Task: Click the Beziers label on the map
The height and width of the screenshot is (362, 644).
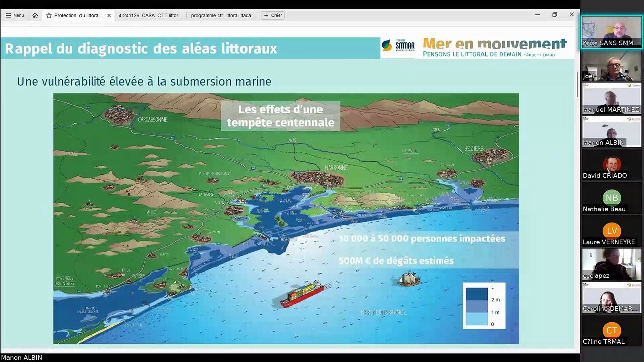Action: click(474, 148)
